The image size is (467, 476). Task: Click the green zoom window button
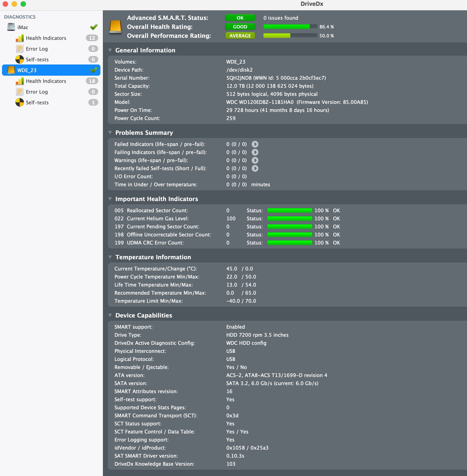tap(23, 4)
